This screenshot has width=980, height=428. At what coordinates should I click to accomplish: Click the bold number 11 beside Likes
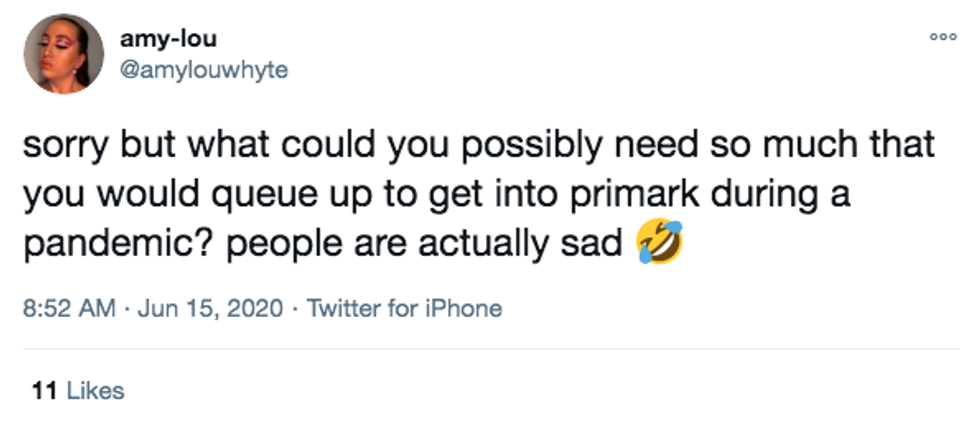point(43,390)
